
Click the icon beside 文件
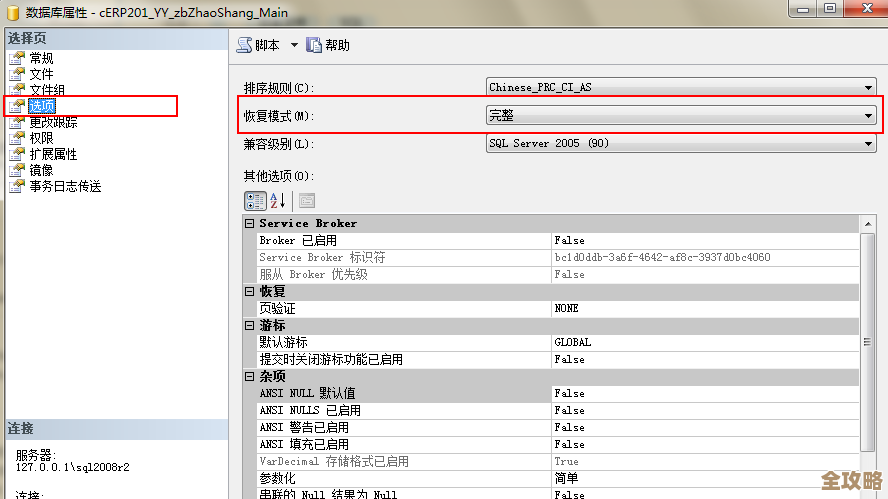pyautogui.click(x=17, y=74)
